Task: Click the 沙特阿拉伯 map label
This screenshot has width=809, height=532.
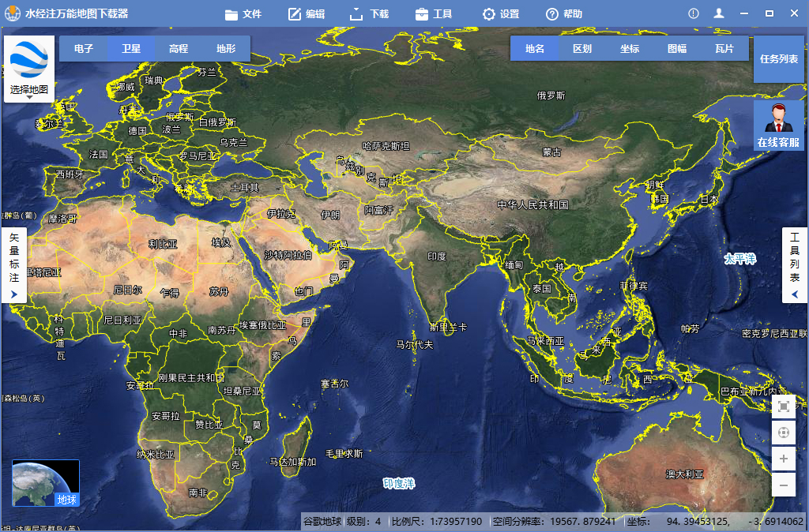Action: pos(288,255)
